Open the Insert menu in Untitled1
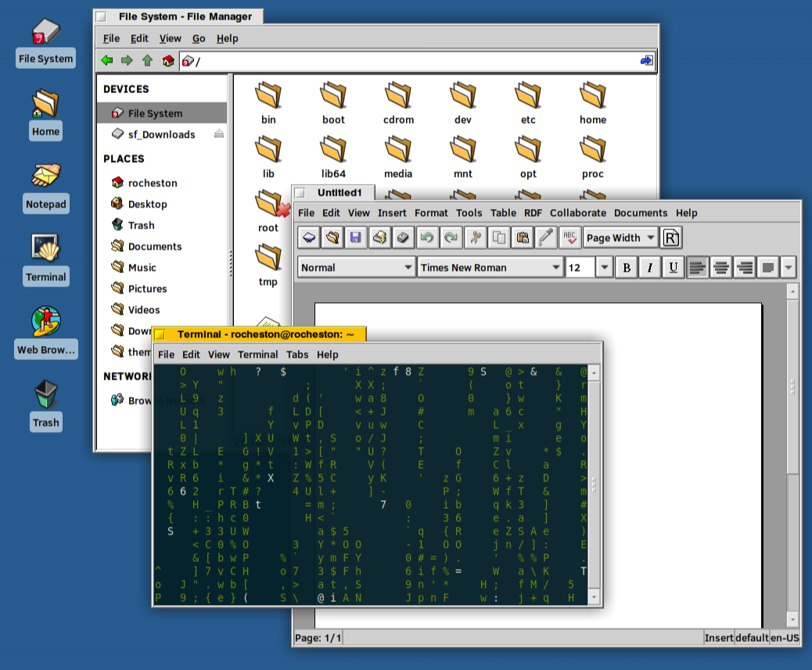 click(392, 213)
